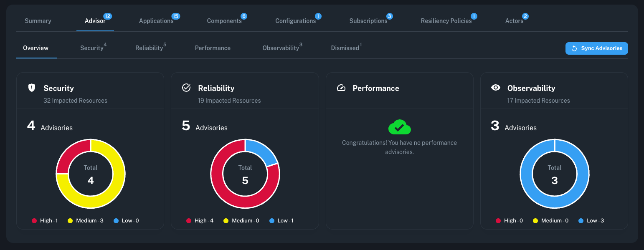
Task: Select the Dismissed sub-tab
Action: click(345, 48)
